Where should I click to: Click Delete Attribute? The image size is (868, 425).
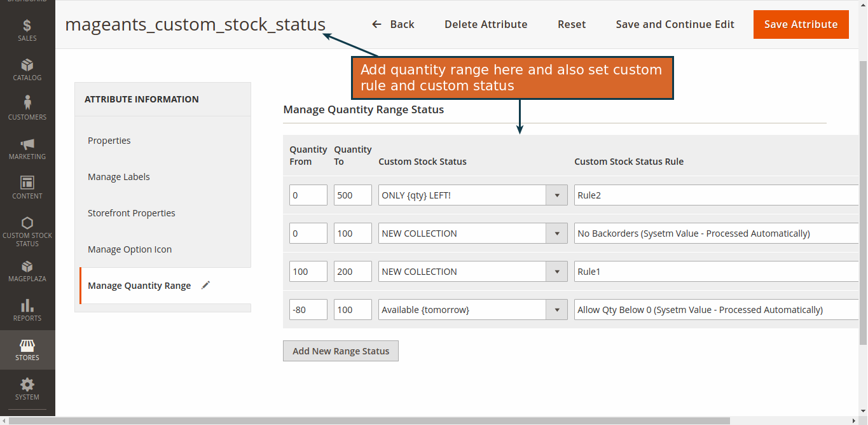point(486,24)
